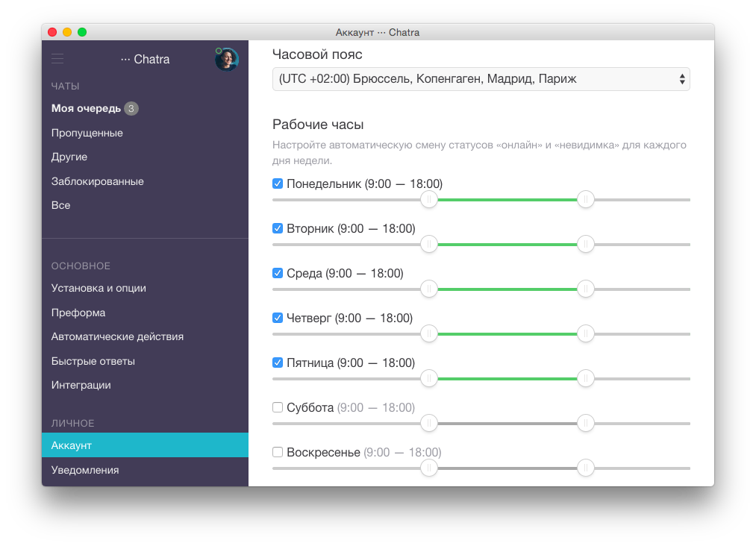The width and height of the screenshot is (756, 546).
Task: Click the user avatar picture
Action: (226, 60)
